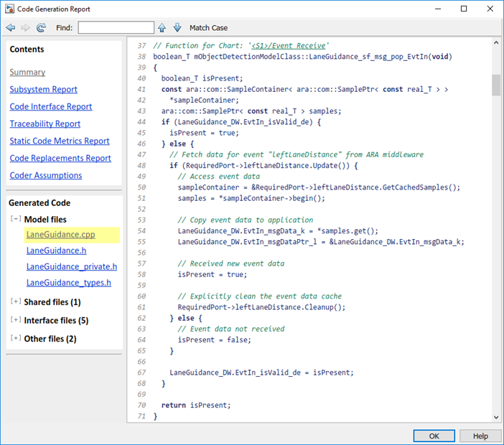Maximize the Code Generation Report window

(x=464, y=9)
